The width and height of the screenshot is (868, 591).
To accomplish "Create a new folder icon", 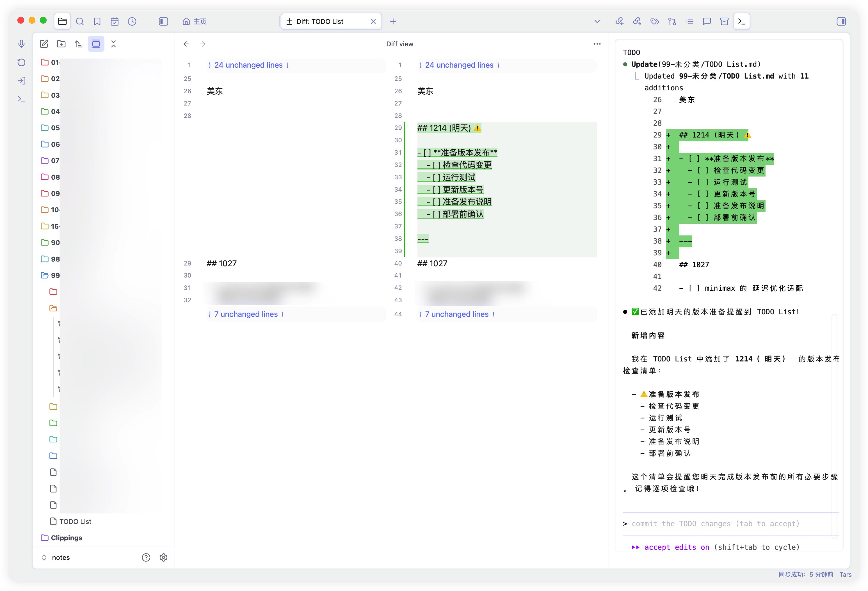I will (61, 44).
